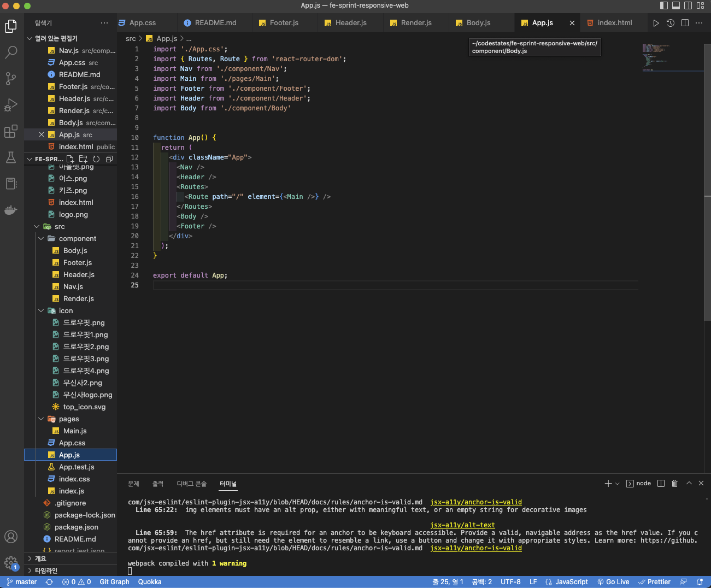Run the current file with play icon
The image size is (711, 588).
pos(656,23)
